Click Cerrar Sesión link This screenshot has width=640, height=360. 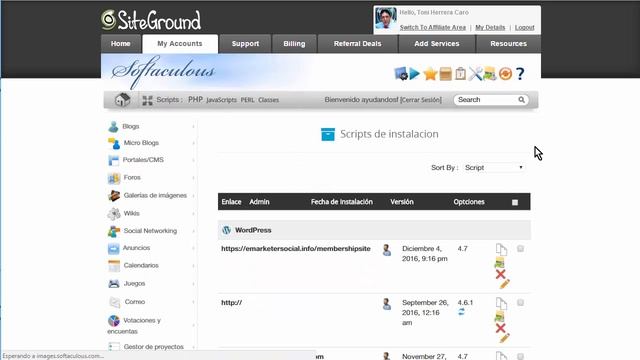pyautogui.click(x=421, y=100)
